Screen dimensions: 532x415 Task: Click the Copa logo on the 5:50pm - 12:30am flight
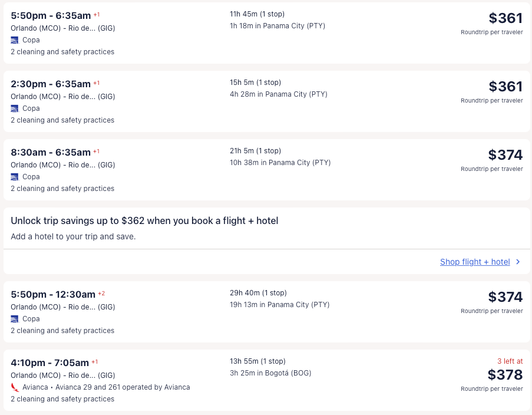pos(15,319)
